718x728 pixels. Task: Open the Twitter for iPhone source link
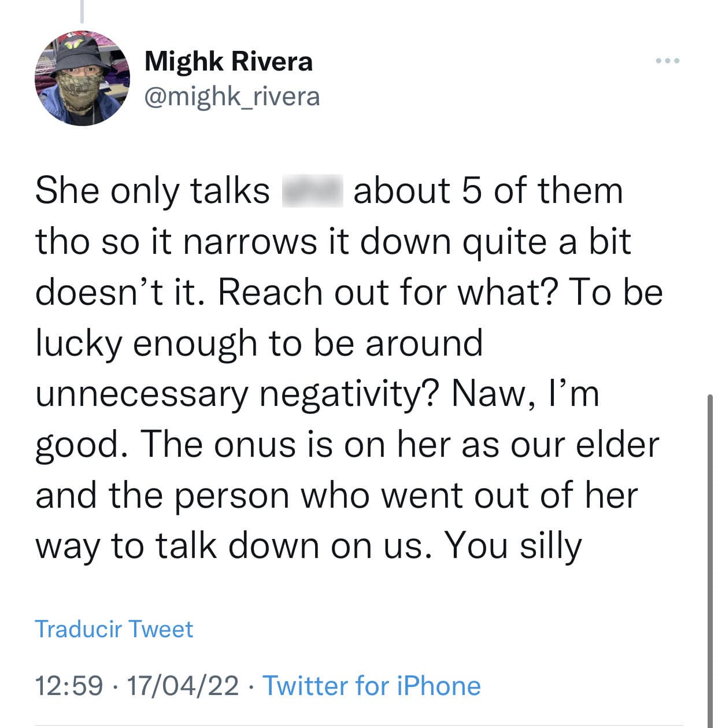coord(372,685)
